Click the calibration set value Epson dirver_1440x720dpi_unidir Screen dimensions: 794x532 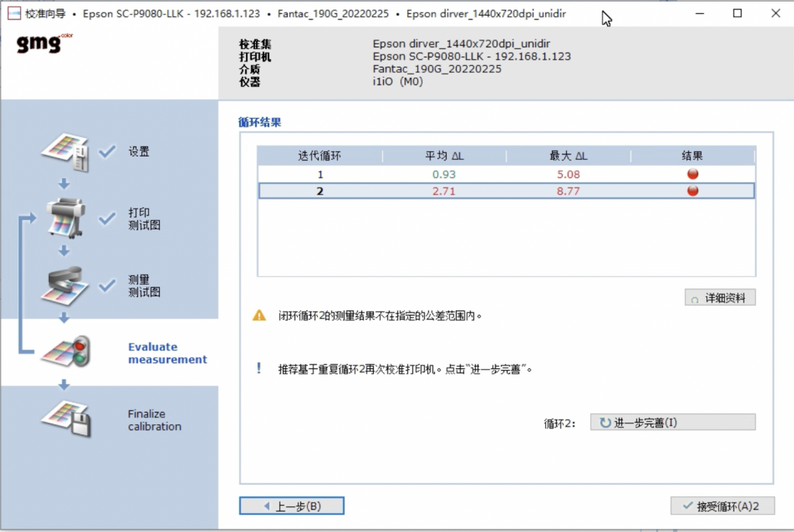click(461, 43)
